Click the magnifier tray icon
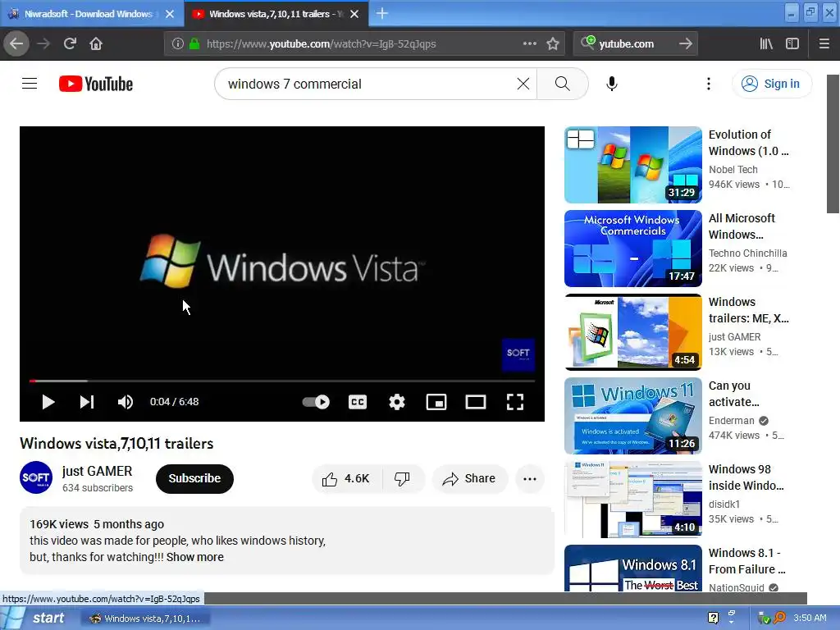The height and width of the screenshot is (630, 840). (x=779, y=618)
